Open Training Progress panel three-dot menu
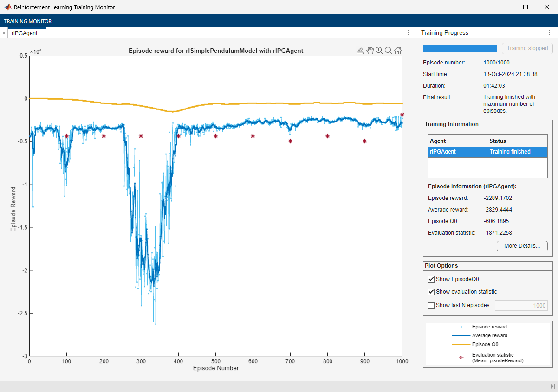558x392 pixels. [550, 32]
